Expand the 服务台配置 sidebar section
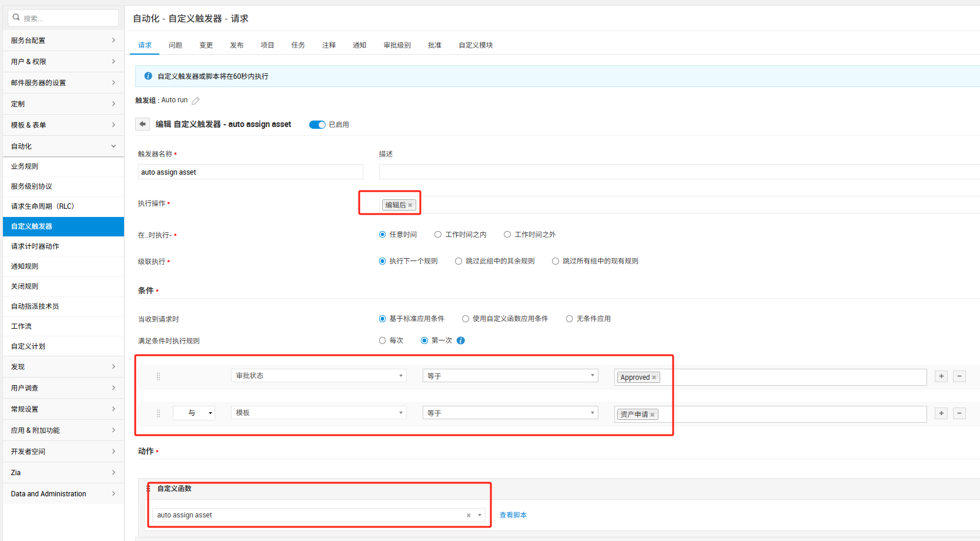 pos(63,41)
